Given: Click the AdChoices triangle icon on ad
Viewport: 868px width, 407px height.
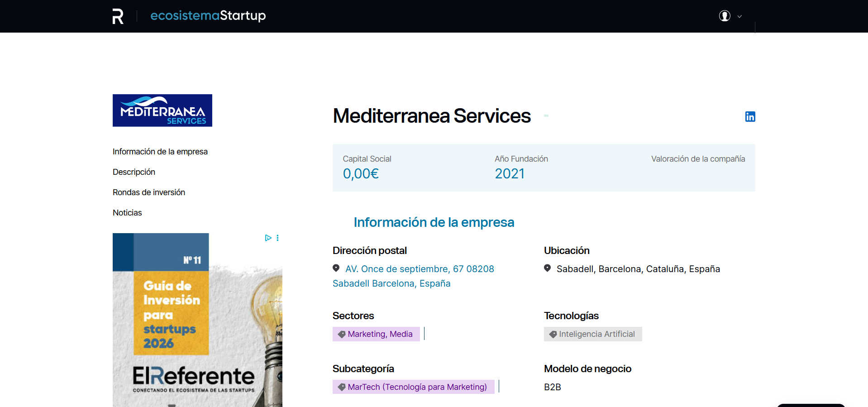Looking at the screenshot, I should click(x=268, y=238).
